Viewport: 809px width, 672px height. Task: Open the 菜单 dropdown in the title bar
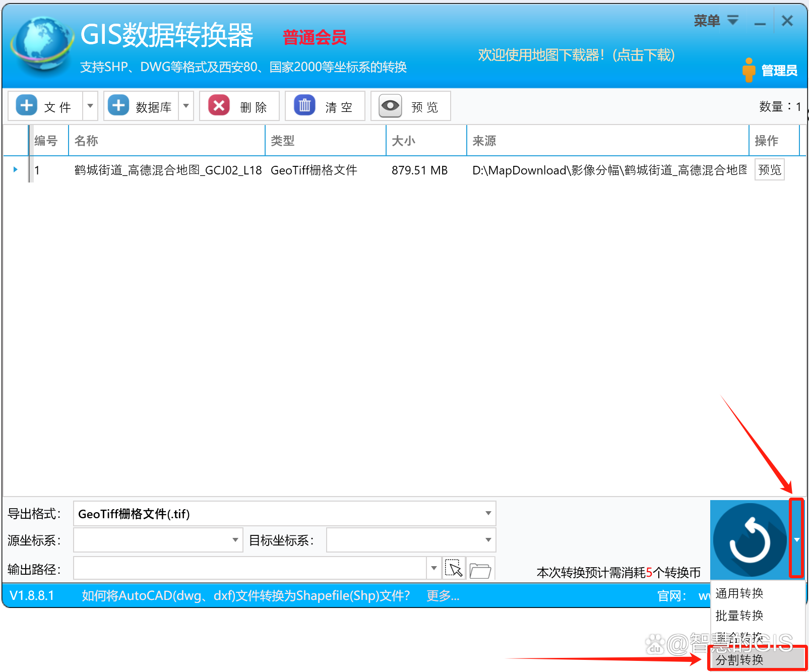coord(716,21)
